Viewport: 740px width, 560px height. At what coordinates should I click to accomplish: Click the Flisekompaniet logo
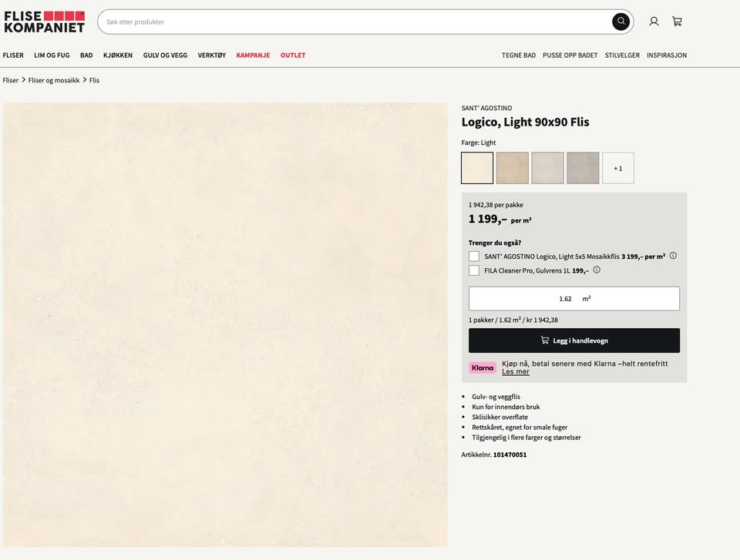[x=45, y=22]
